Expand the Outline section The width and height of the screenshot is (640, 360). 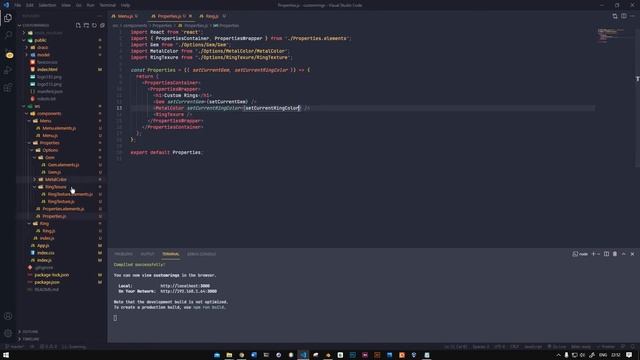point(29,332)
